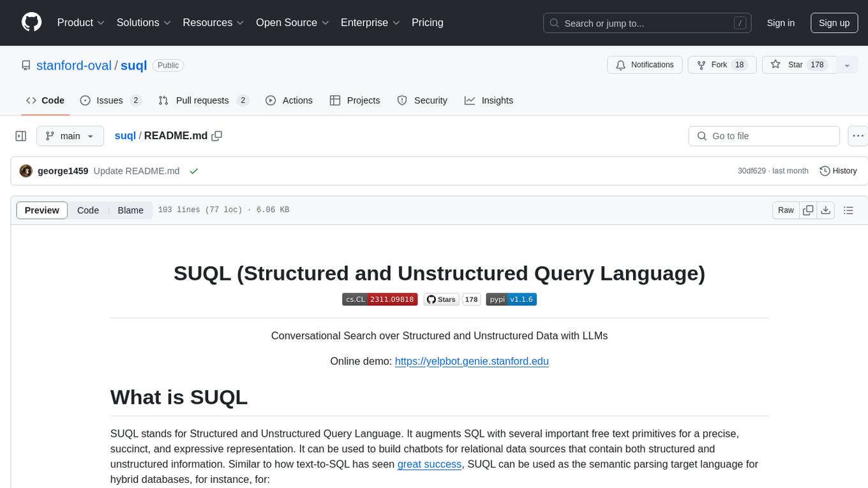Image resolution: width=868 pixels, height=488 pixels.
Task: Open the Raw file view
Action: click(x=786, y=210)
